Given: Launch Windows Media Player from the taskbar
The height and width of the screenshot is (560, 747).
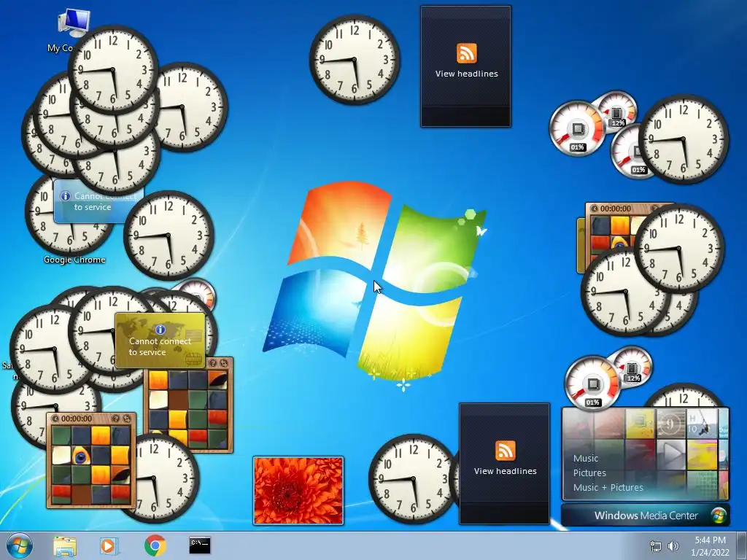Looking at the screenshot, I should 109,545.
